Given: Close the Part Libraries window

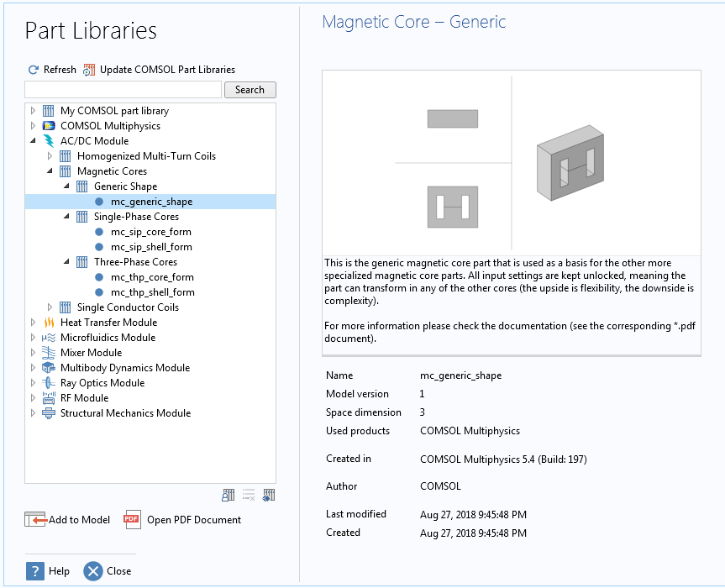Looking at the screenshot, I should (x=108, y=571).
